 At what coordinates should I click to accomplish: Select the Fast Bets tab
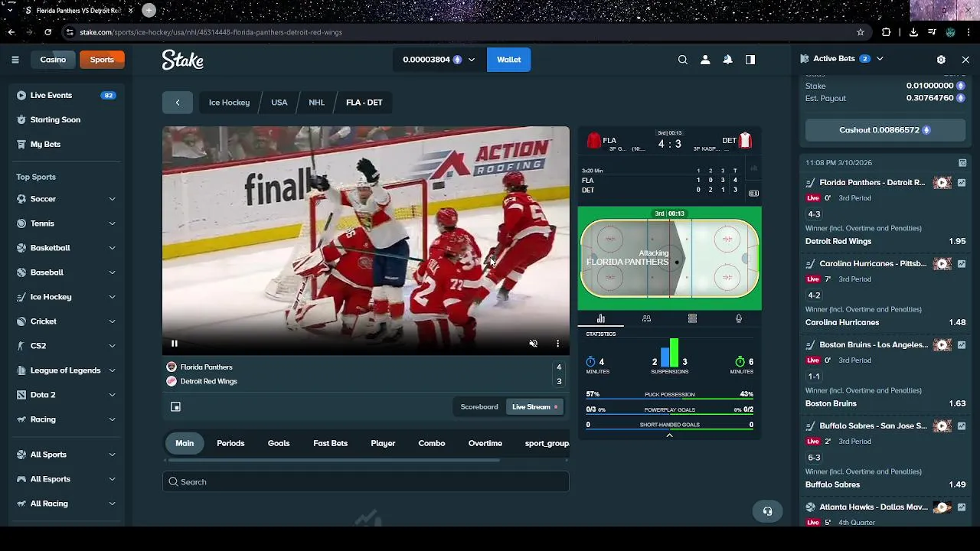[x=330, y=443]
